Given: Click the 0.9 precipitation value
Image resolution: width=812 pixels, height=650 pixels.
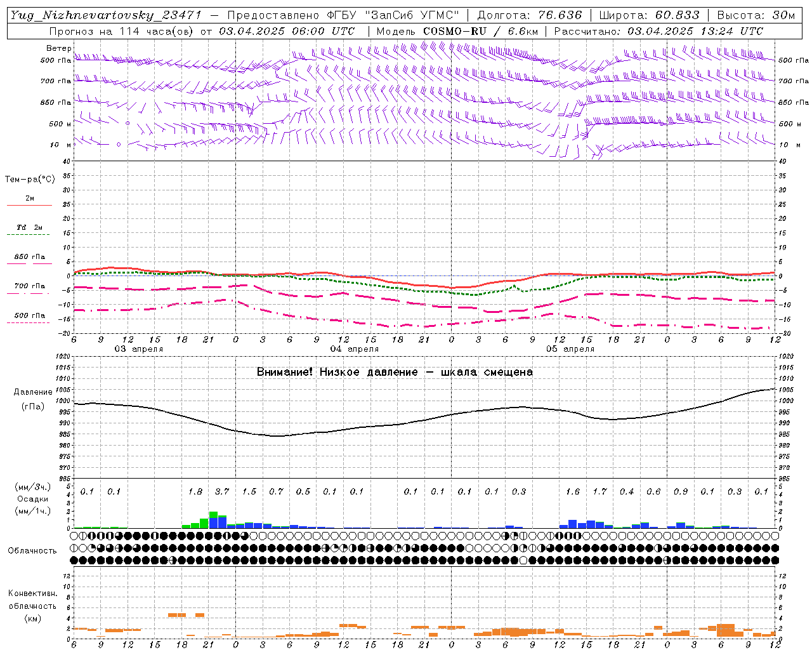Looking at the screenshot, I should click(x=681, y=491).
